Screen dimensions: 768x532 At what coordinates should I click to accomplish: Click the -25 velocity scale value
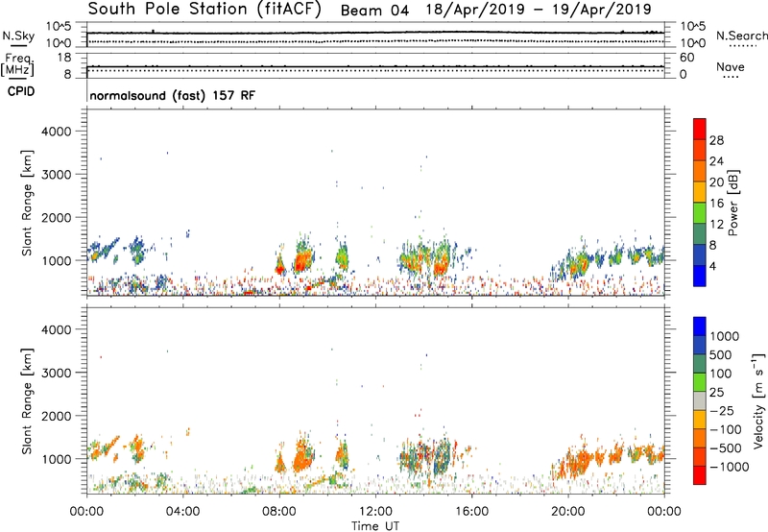[x=722, y=411]
